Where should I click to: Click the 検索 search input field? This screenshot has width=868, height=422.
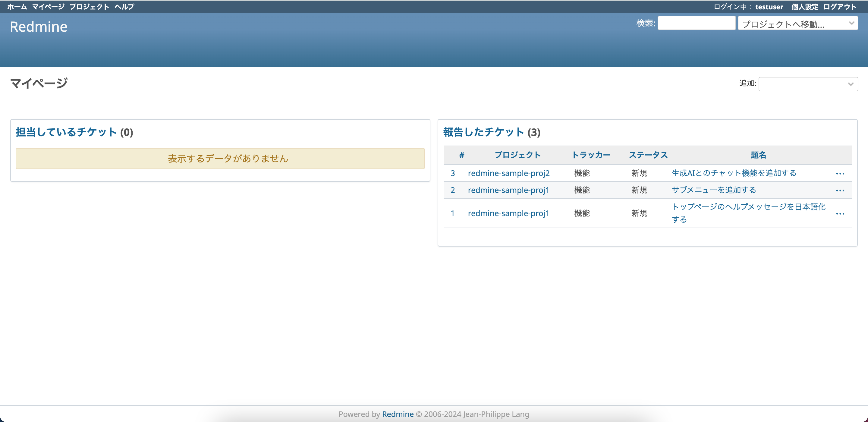(696, 23)
